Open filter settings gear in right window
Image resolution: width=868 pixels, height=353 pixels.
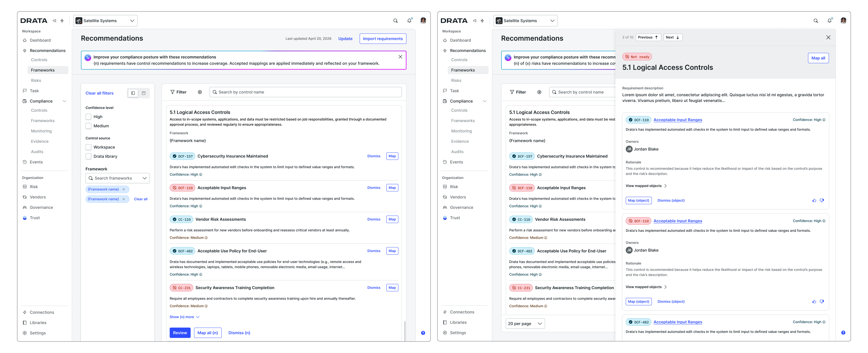(x=539, y=92)
